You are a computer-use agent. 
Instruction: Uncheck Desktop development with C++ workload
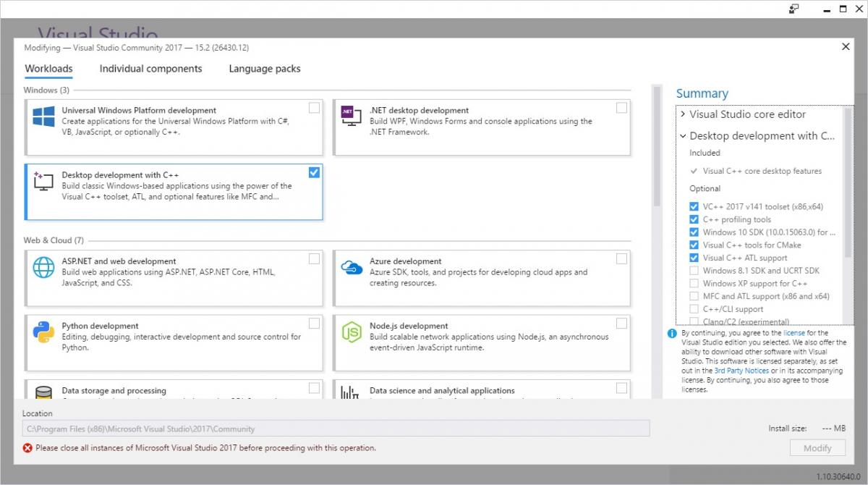click(x=314, y=172)
